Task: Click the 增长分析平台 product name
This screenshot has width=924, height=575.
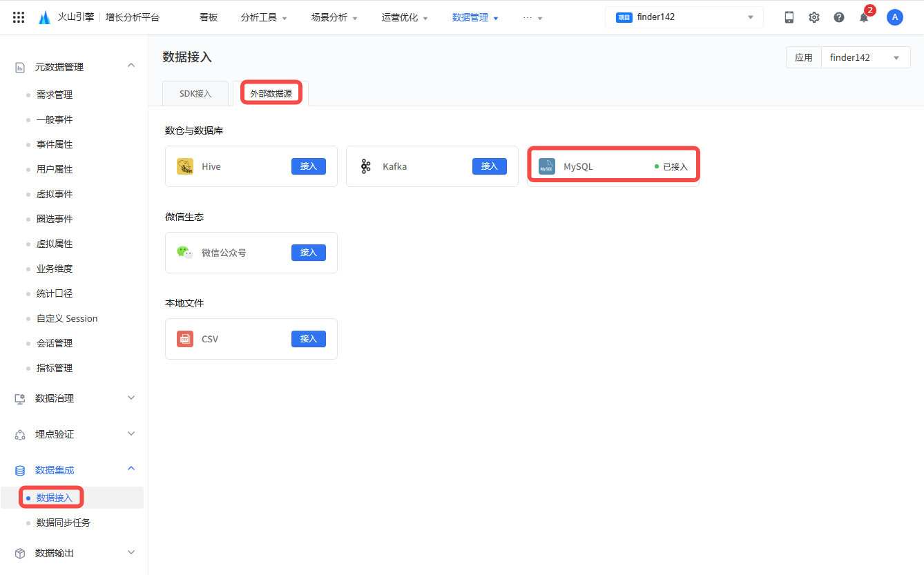Action: (133, 17)
